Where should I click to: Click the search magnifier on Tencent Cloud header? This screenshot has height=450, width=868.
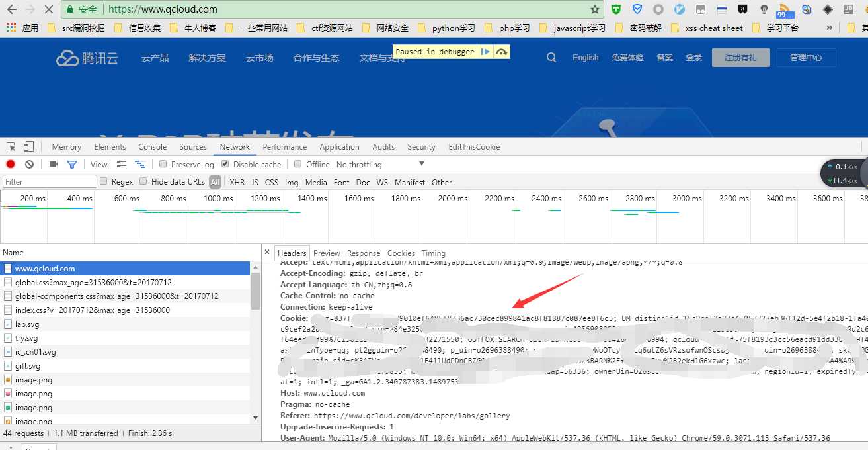(551, 58)
